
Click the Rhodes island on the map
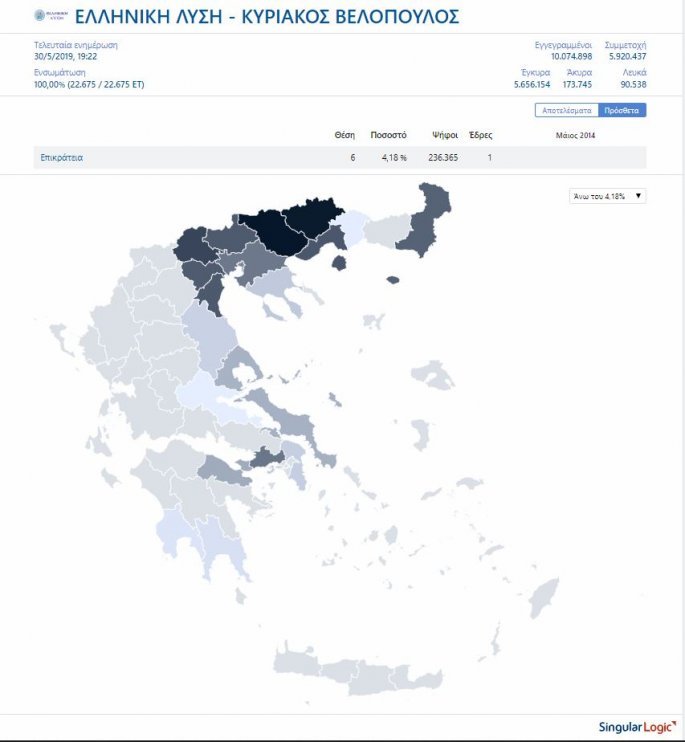coord(543,598)
